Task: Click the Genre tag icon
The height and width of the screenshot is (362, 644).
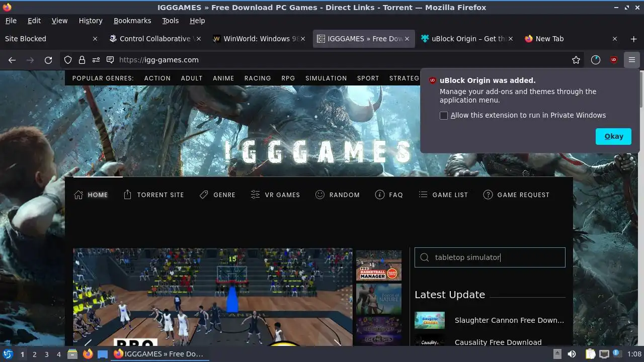Action: (x=204, y=195)
